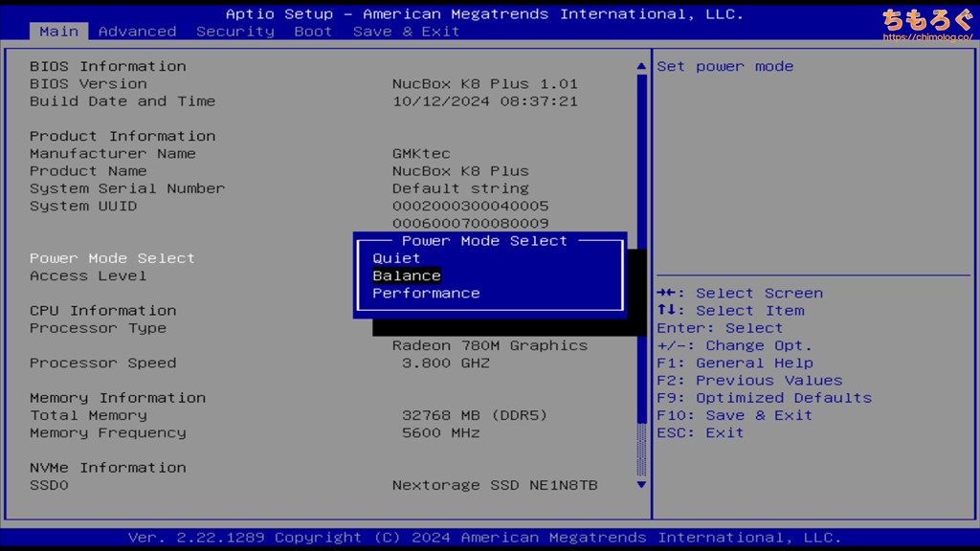Click the F1: General Help hint
The height and width of the screenshot is (551, 980).
click(x=735, y=363)
